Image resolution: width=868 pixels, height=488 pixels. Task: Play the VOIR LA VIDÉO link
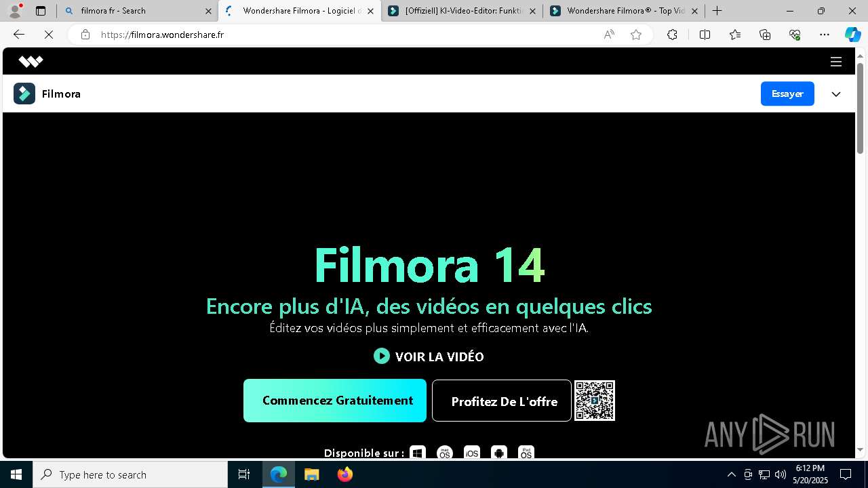coord(429,357)
